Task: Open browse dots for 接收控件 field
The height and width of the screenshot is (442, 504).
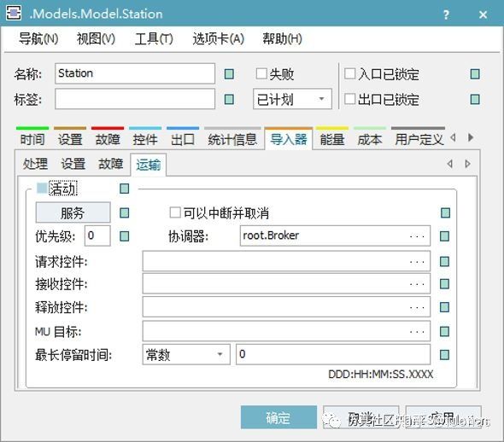Action: click(417, 284)
